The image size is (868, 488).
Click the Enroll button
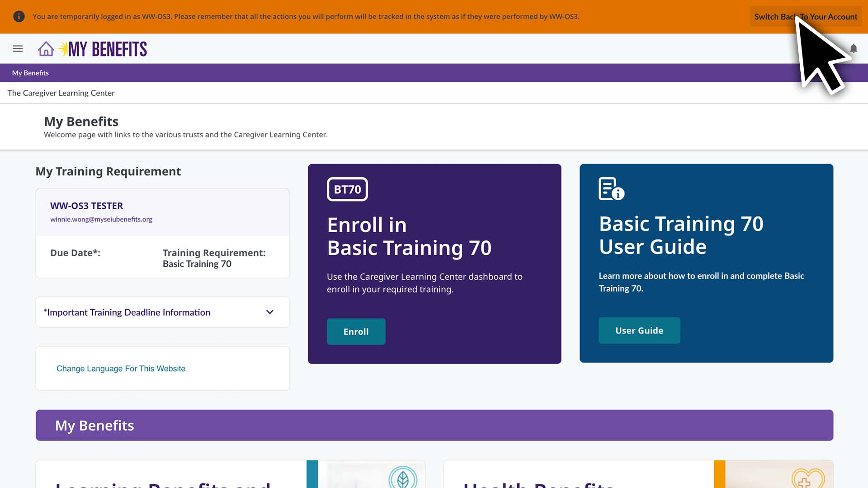point(356,331)
